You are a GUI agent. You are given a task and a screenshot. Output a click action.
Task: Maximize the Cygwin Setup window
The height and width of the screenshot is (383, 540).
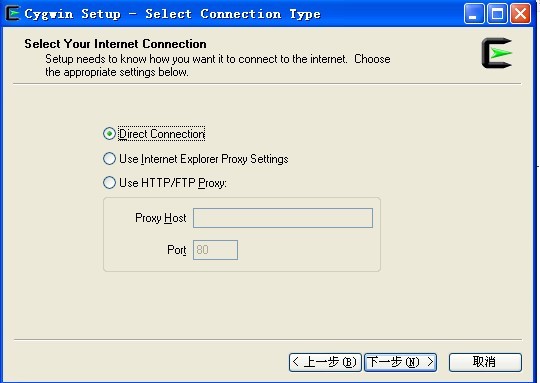497,14
